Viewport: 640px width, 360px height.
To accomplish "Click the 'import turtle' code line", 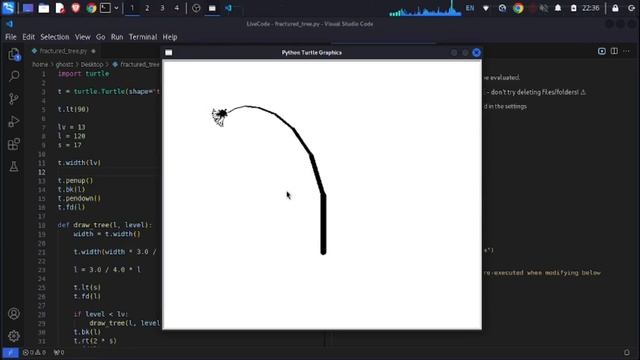I will pyautogui.click(x=83, y=74).
